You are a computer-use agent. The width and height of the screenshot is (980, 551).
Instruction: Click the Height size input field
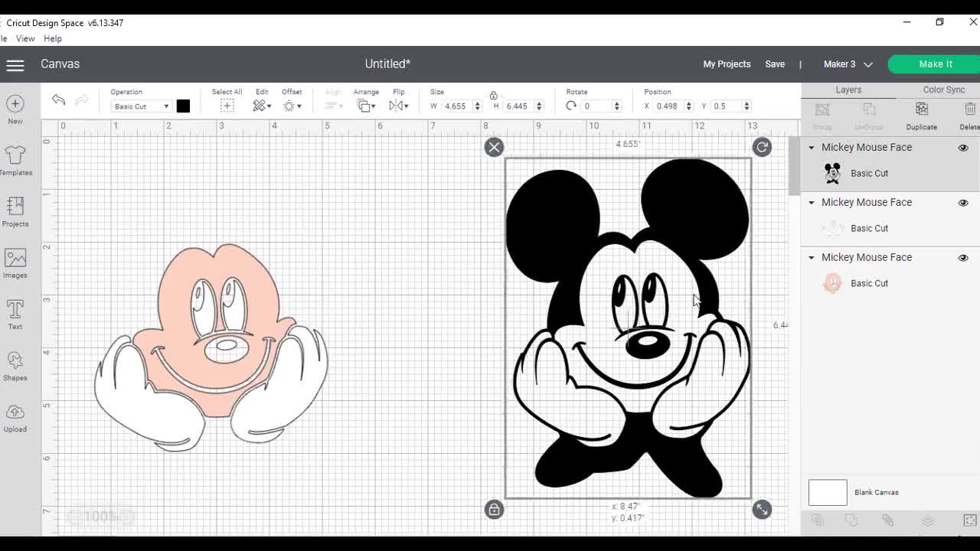518,106
